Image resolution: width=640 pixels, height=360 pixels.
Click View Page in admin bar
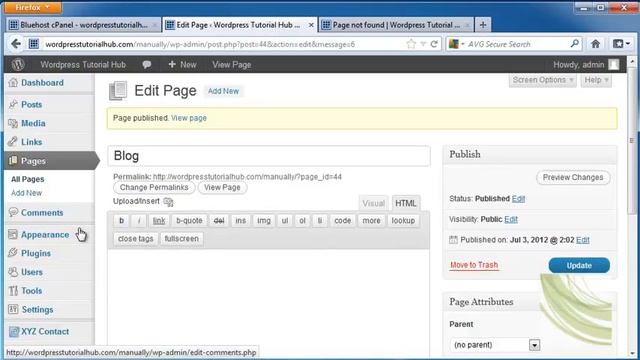tap(231, 64)
